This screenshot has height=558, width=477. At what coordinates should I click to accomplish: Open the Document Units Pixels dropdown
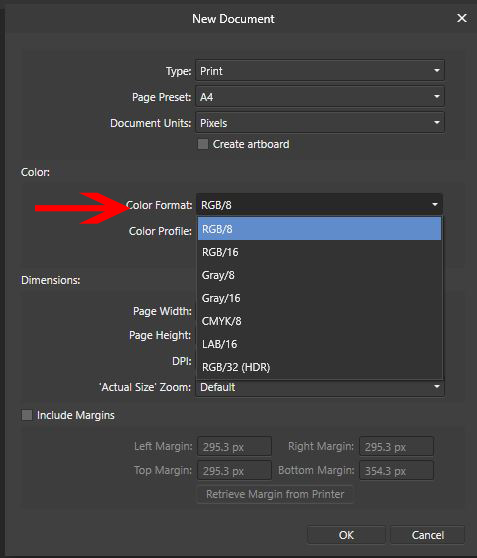click(x=320, y=123)
